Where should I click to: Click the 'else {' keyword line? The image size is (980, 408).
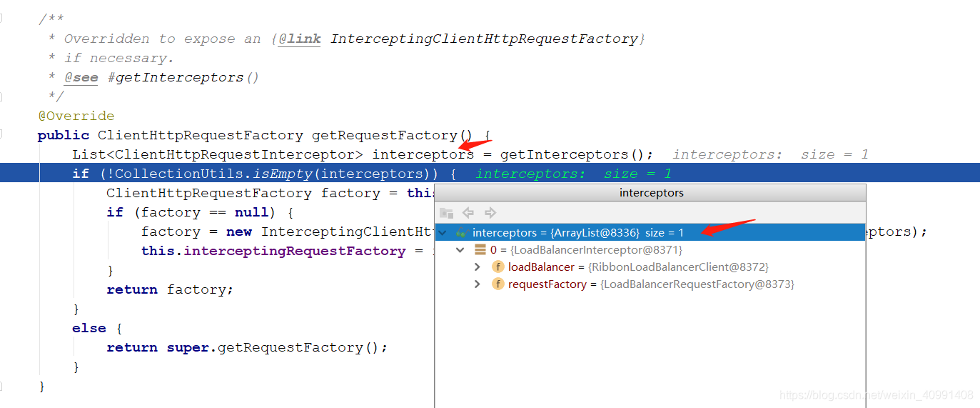[x=97, y=328]
